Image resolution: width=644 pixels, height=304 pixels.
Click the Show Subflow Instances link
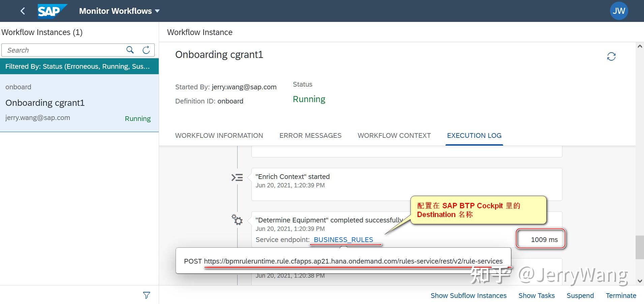click(x=468, y=295)
